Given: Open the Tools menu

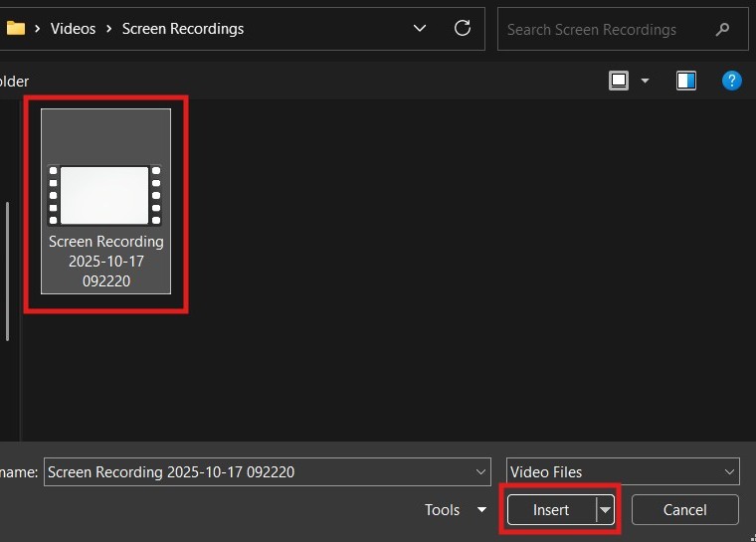Looking at the screenshot, I should 455,510.
